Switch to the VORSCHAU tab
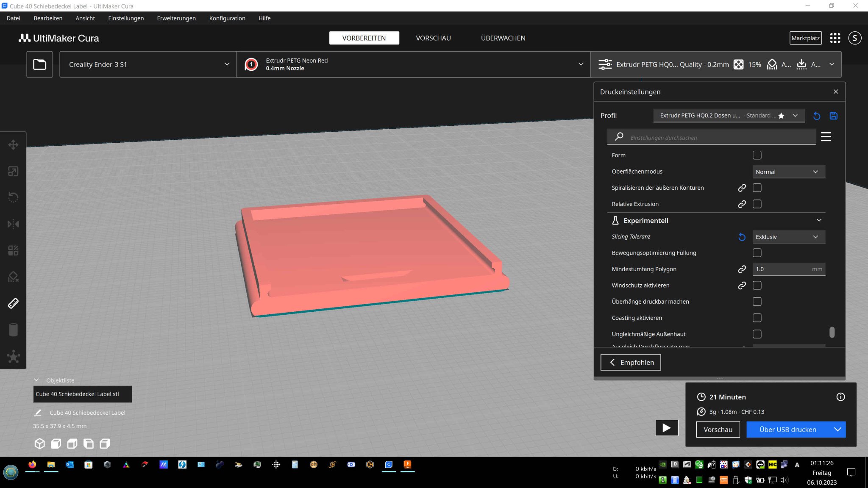The image size is (868, 488). 433,38
